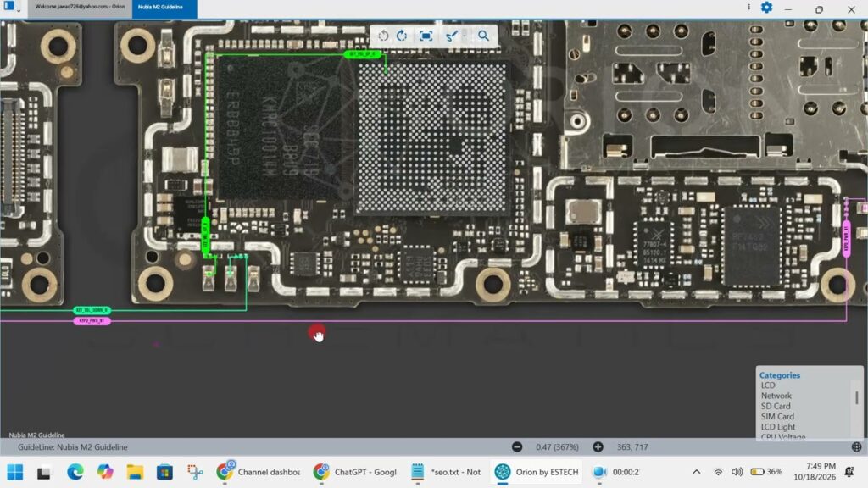Click the green net label above the CPU
Image resolution: width=868 pixels, height=488 pixels.
click(x=362, y=53)
